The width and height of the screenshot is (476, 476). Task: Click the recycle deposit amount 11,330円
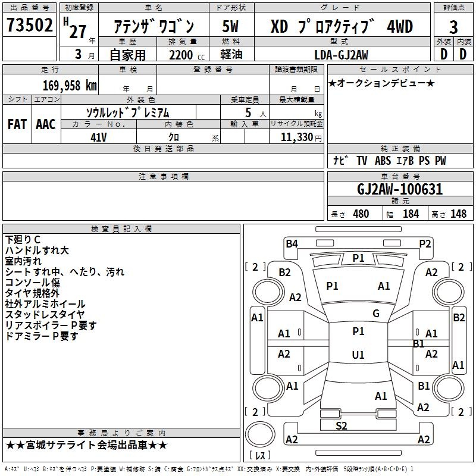tap(302, 137)
